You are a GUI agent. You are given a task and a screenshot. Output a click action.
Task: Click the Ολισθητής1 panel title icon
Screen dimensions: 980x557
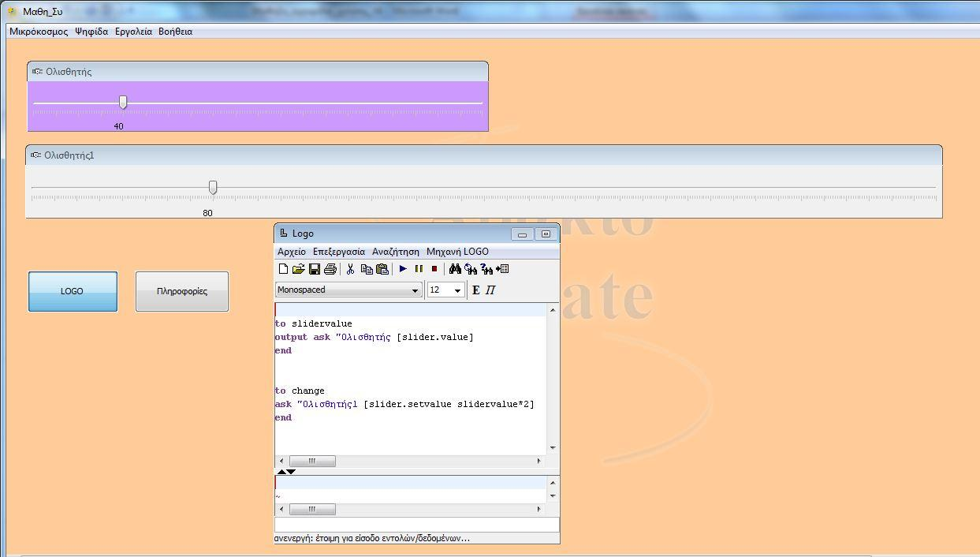(x=35, y=155)
